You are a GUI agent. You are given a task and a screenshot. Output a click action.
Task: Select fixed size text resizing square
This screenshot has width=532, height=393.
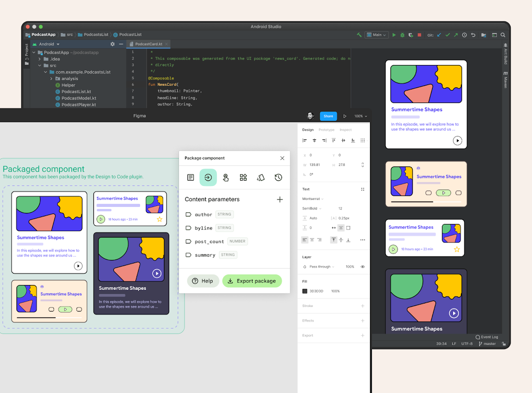348,227
